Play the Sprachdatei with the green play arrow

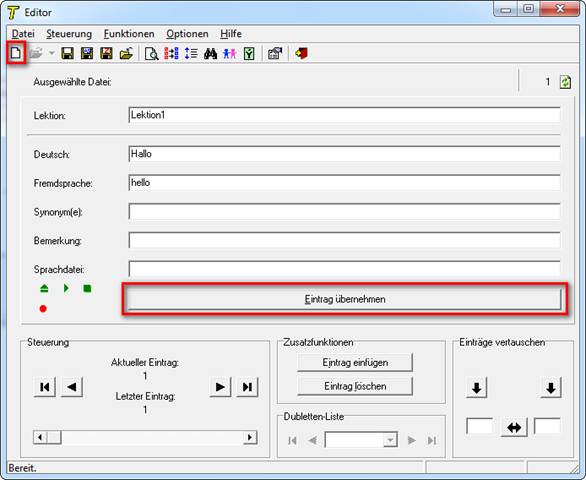[66, 288]
